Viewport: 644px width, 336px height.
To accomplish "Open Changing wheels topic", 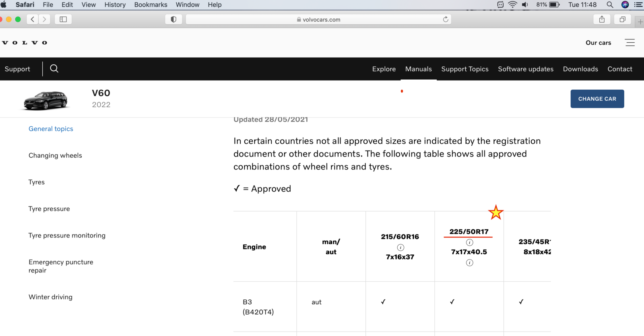I will point(55,155).
